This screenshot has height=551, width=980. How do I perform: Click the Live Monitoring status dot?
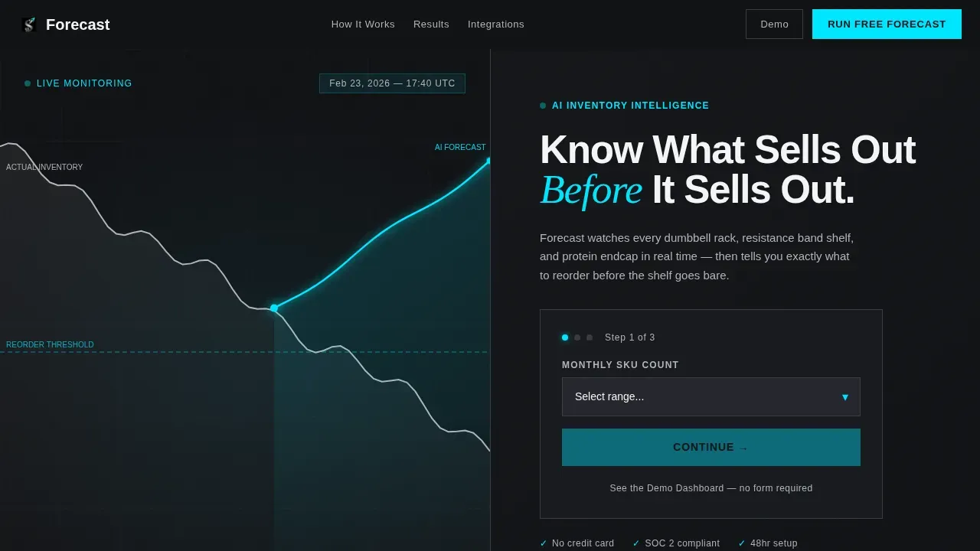coord(28,83)
